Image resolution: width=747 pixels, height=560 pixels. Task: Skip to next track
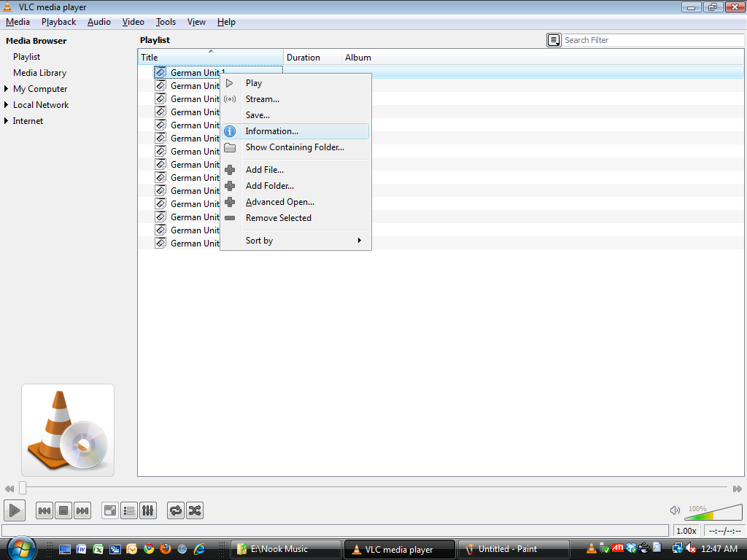82,510
